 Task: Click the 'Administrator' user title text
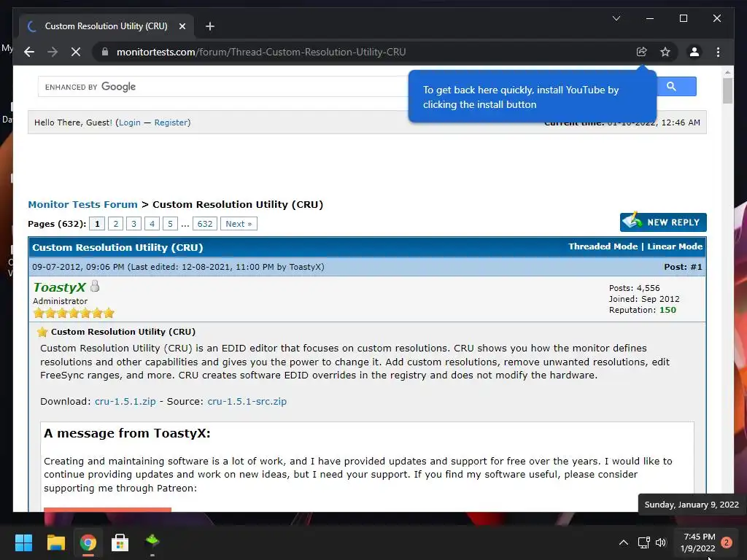pos(60,301)
